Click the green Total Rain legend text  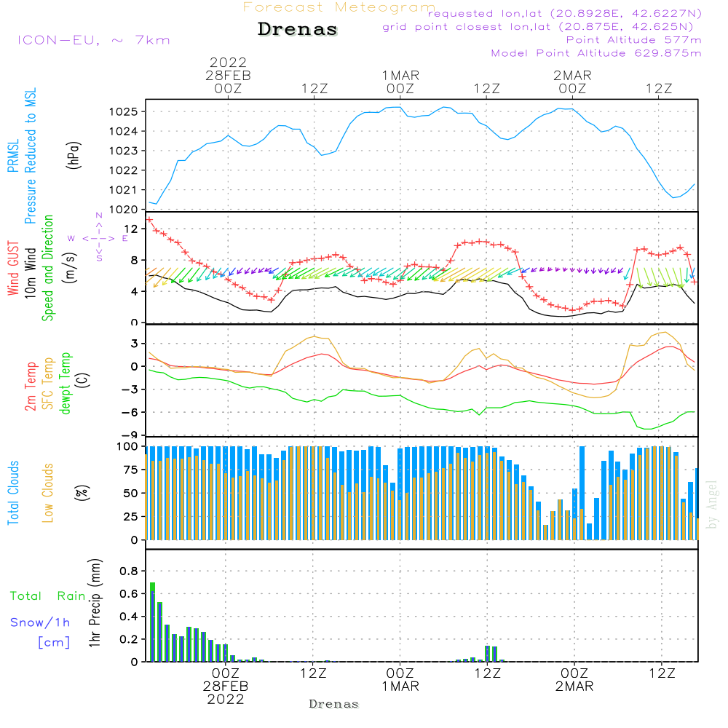(47, 596)
